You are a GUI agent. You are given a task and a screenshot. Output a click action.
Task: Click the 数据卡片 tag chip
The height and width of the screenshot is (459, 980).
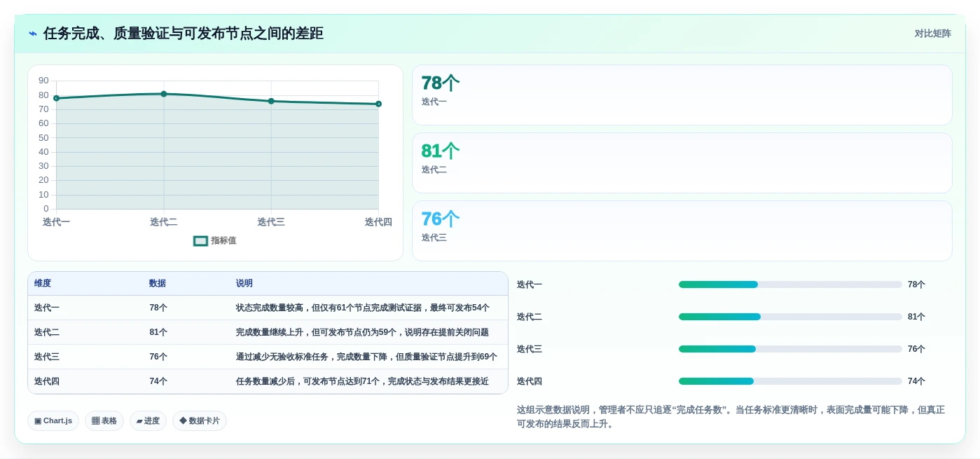pyautogui.click(x=200, y=421)
